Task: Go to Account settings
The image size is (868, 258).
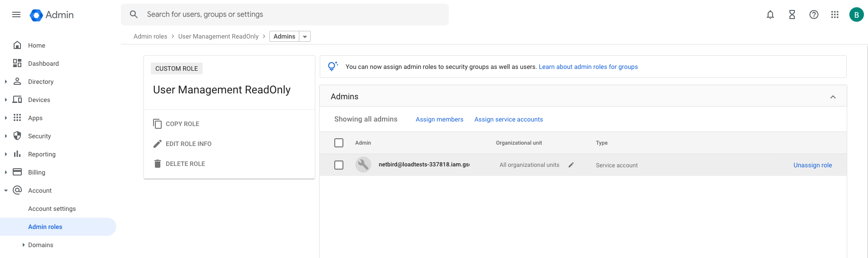Action: click(52, 209)
